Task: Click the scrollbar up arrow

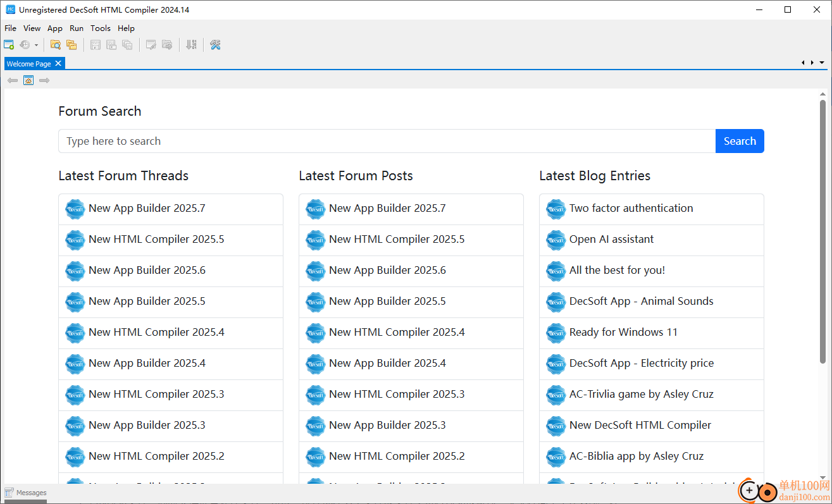Action: [823, 94]
